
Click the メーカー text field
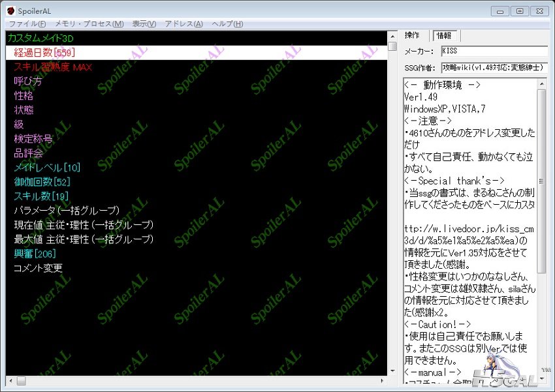tap(493, 52)
